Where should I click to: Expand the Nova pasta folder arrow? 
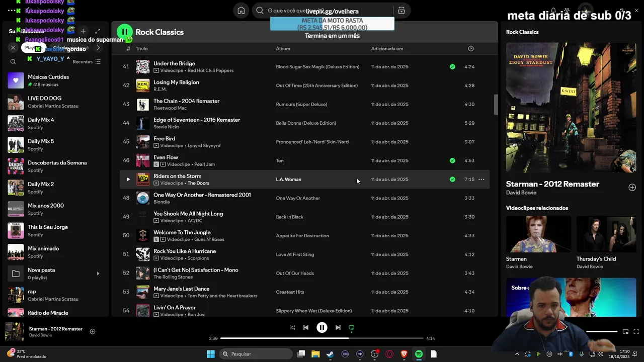tap(98, 274)
